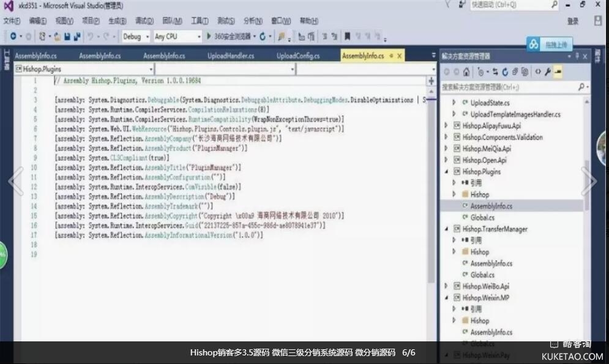
Task: Expand the Hishop.MeiQia.Api project
Action: (x=446, y=148)
